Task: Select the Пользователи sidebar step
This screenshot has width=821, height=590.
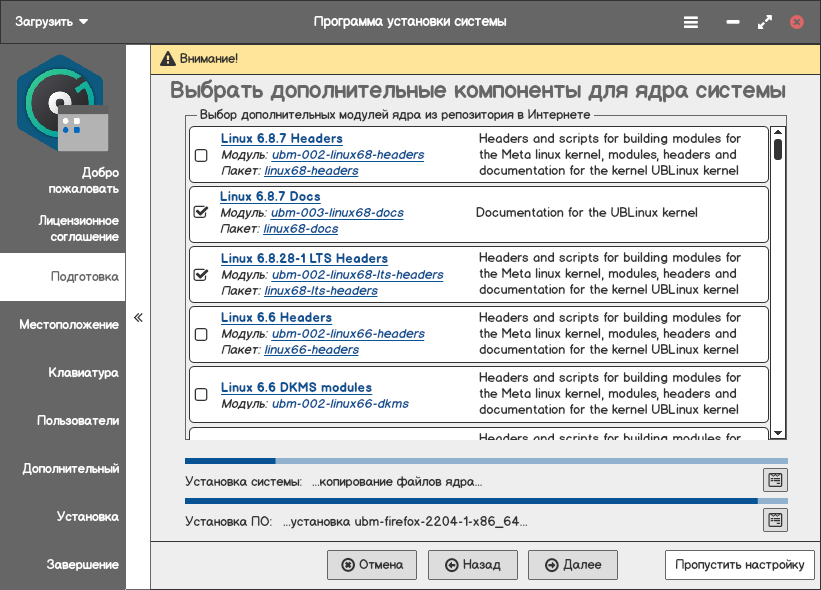Action: pos(78,421)
